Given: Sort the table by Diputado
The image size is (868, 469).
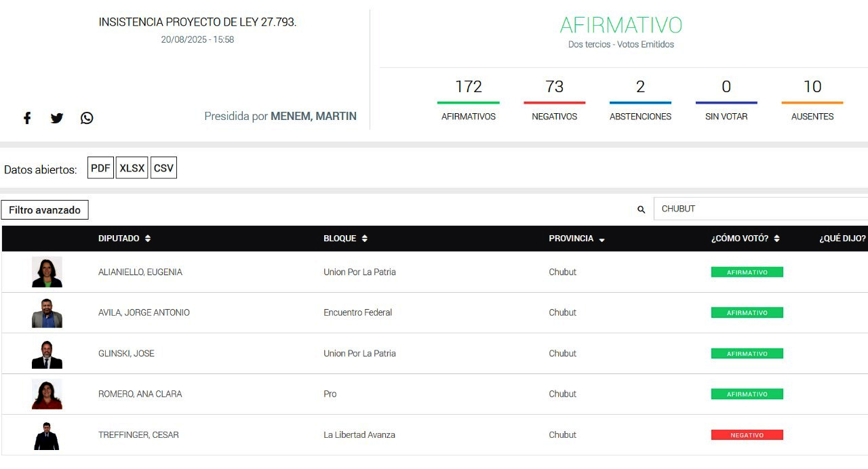Looking at the screenshot, I should (148, 239).
